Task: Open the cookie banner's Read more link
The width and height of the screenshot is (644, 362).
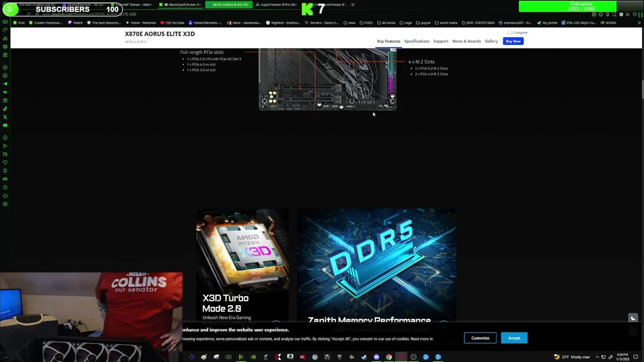Action: [422, 339]
